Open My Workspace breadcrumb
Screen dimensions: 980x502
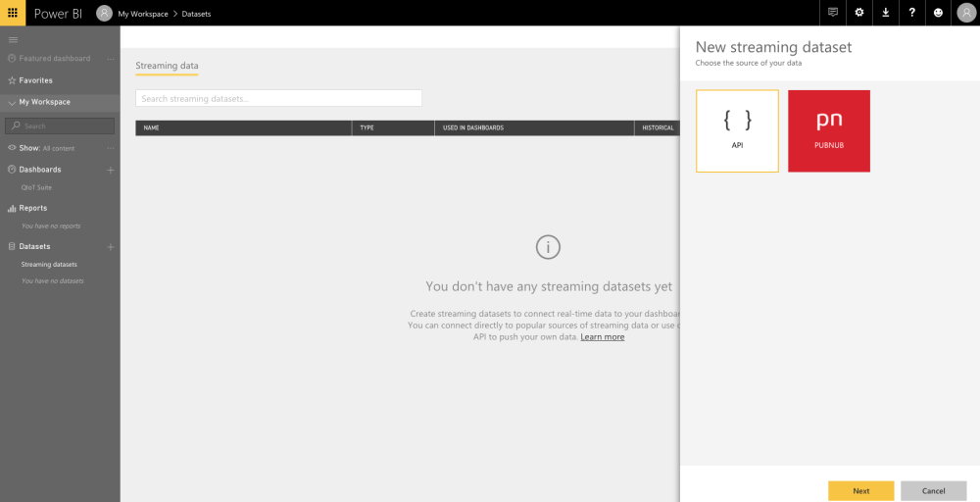click(x=143, y=14)
